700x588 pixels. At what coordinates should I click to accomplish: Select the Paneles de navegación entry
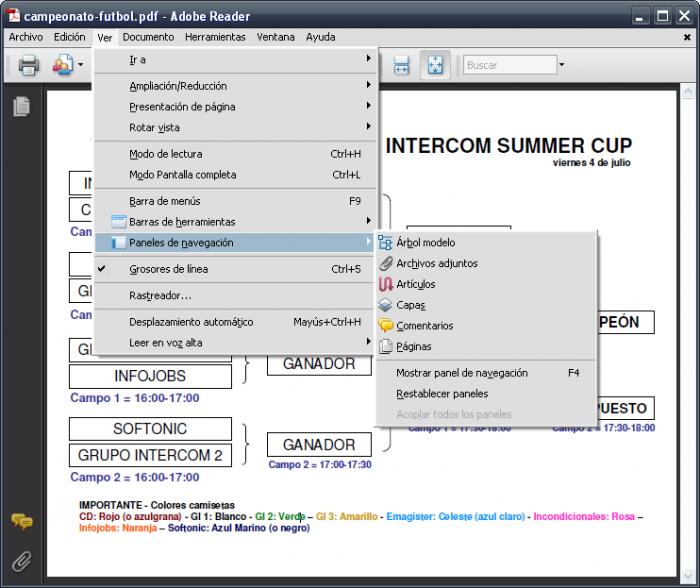(235, 243)
